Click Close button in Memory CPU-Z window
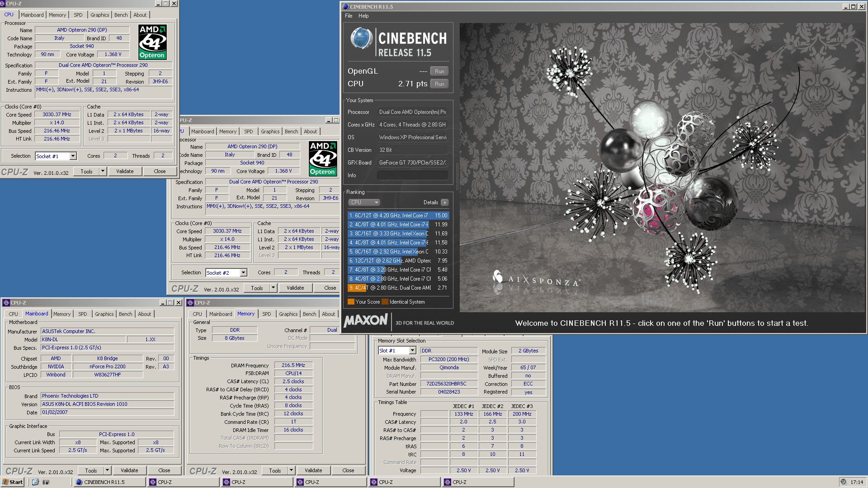 348,470
